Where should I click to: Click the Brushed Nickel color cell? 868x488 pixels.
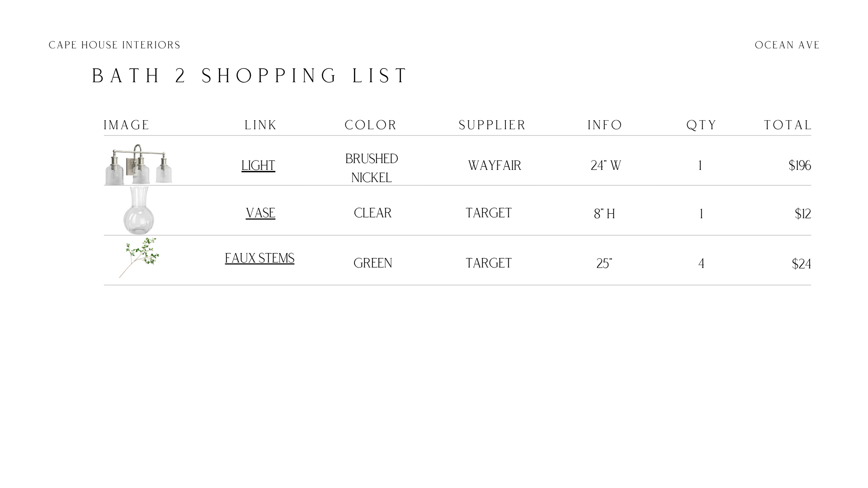(372, 168)
